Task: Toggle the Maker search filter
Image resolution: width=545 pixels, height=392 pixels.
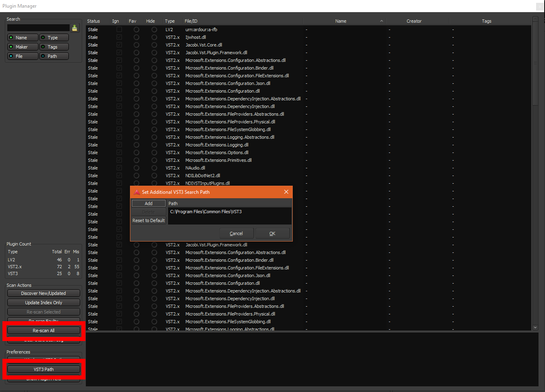Action: pos(23,47)
